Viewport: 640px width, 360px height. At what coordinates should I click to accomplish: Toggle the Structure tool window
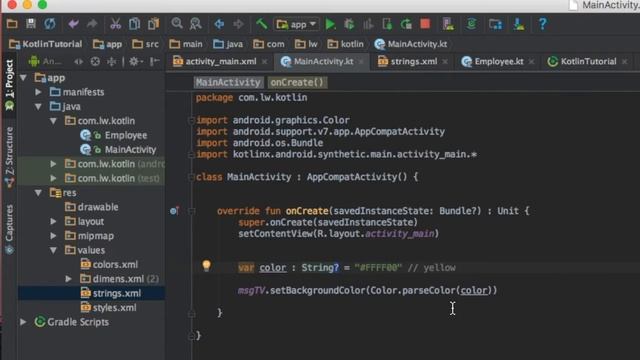tap(9, 157)
